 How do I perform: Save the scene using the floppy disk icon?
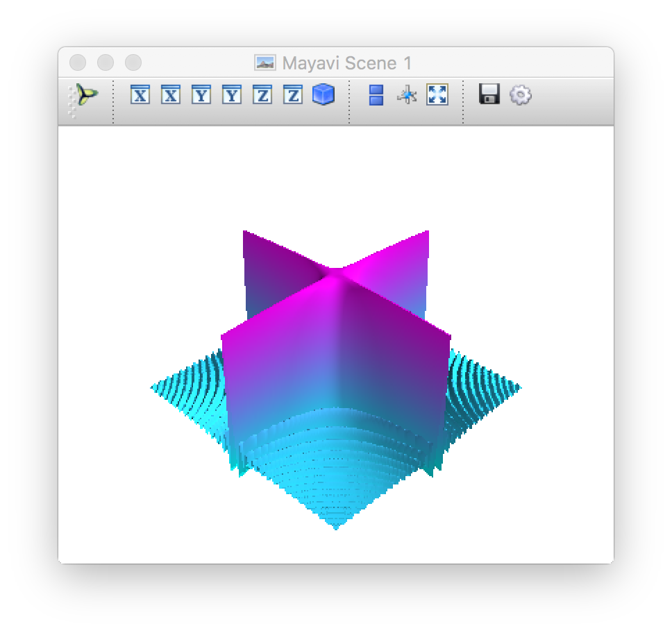point(489,94)
